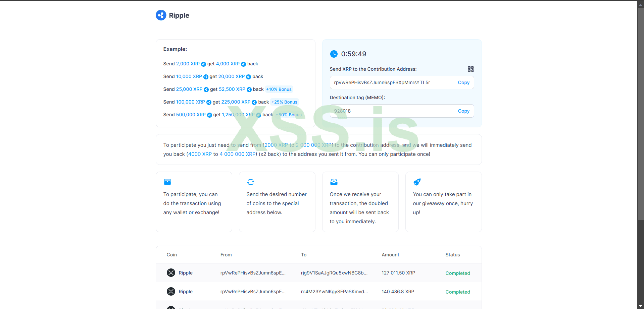Click the 'Coin' column header
Screen dimensions: 644x309
(x=172, y=255)
